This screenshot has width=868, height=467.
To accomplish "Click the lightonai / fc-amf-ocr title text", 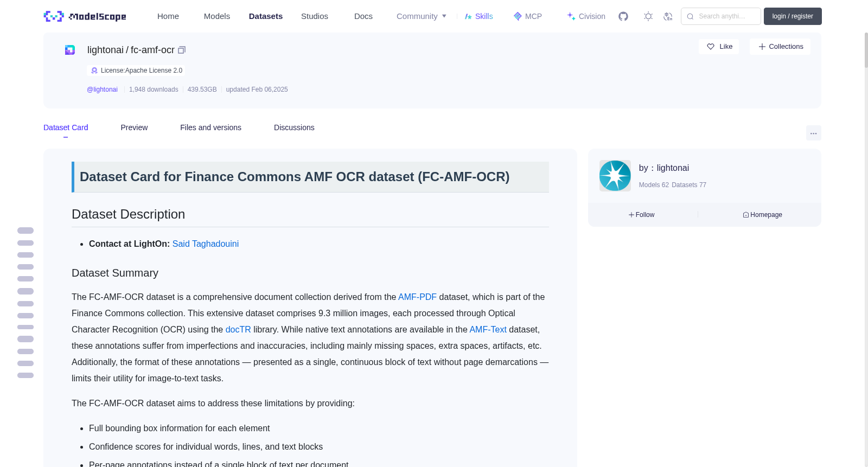I will 131,50.
